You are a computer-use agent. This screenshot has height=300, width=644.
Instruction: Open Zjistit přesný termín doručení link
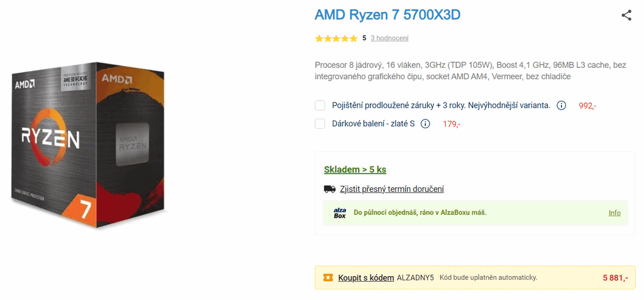(x=392, y=189)
